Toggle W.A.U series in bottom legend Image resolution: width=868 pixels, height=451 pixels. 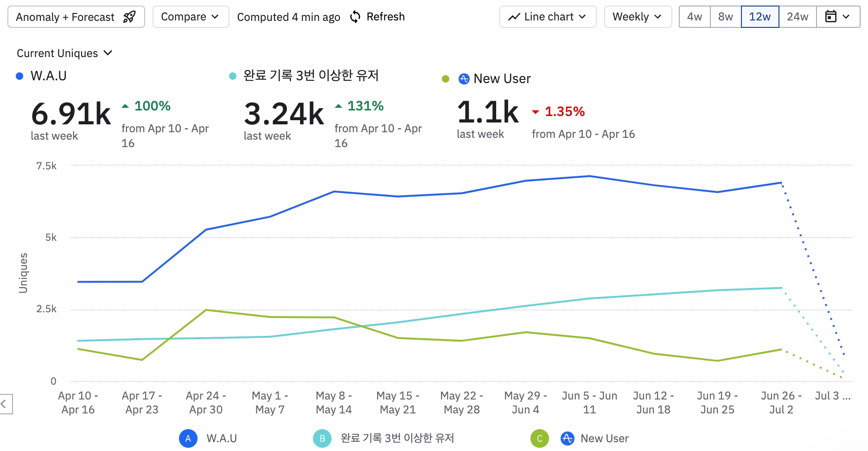point(222,438)
